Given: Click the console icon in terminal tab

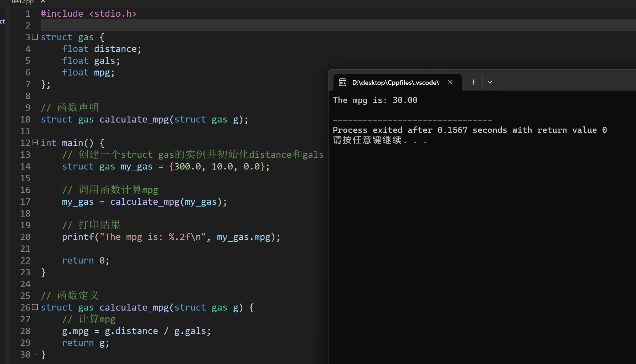Looking at the screenshot, I should click(342, 82).
